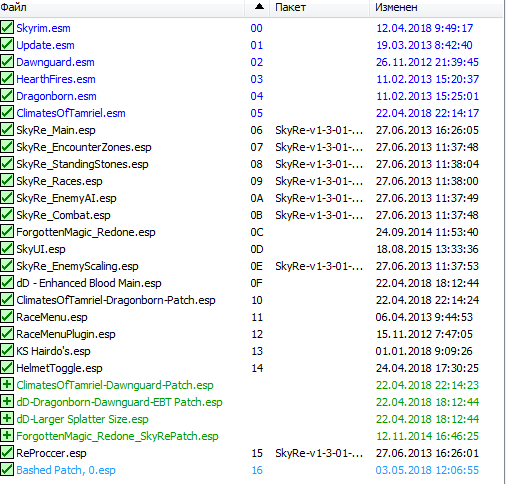
Task: Click the plus icon next to dD-Larger Splatter Size.esp
Action: click(7, 418)
